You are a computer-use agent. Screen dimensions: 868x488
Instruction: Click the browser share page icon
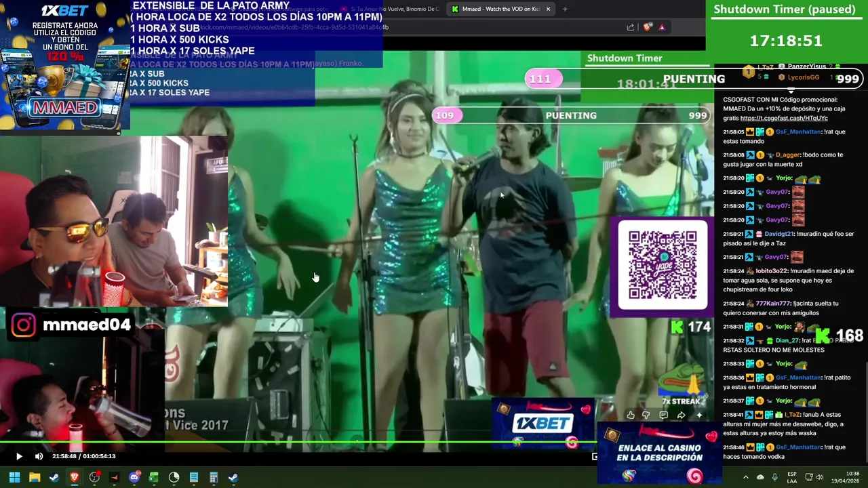tap(631, 27)
